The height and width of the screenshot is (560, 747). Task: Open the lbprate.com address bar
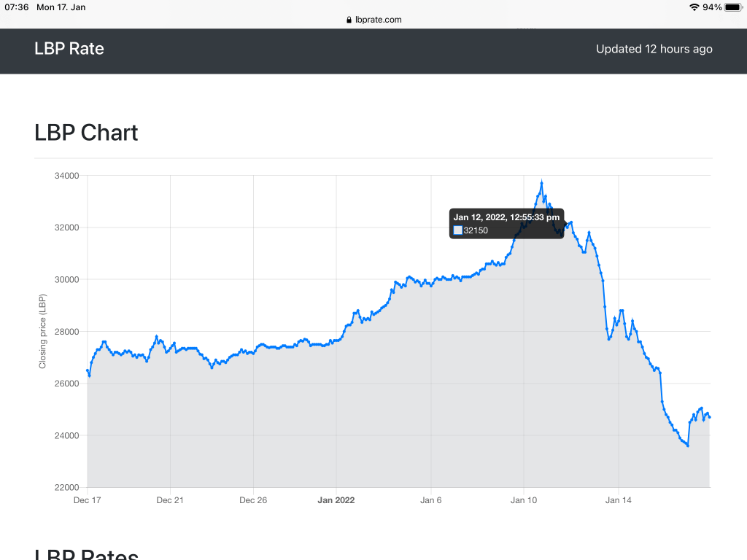pyautogui.click(x=378, y=20)
